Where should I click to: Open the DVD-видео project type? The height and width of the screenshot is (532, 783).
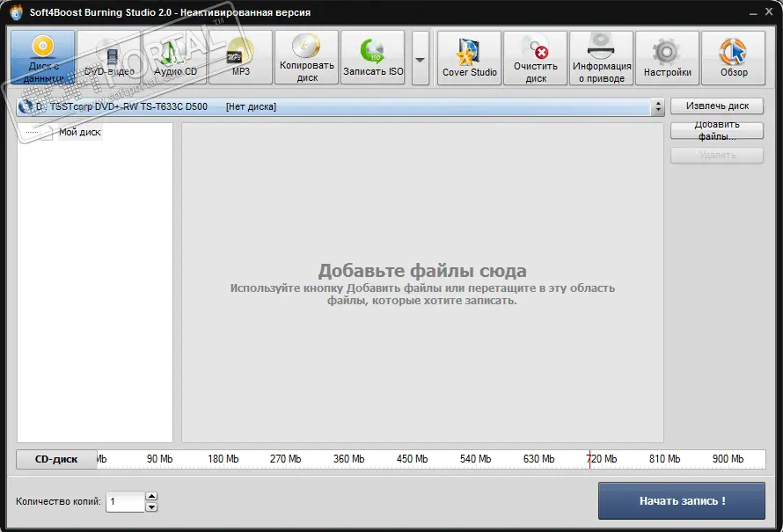(x=109, y=58)
